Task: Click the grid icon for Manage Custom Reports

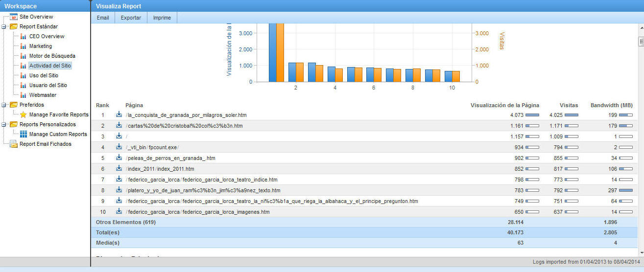Action: [x=24, y=134]
